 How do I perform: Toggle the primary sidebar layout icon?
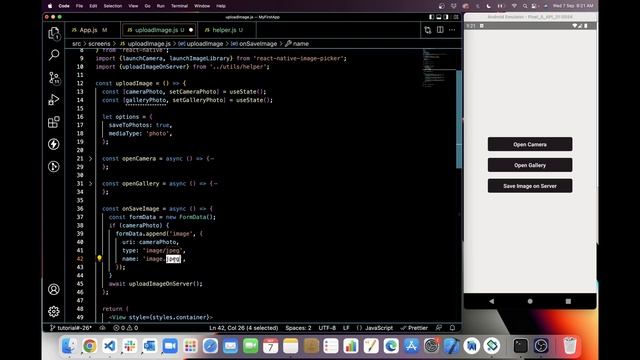pyautogui.click(x=431, y=17)
